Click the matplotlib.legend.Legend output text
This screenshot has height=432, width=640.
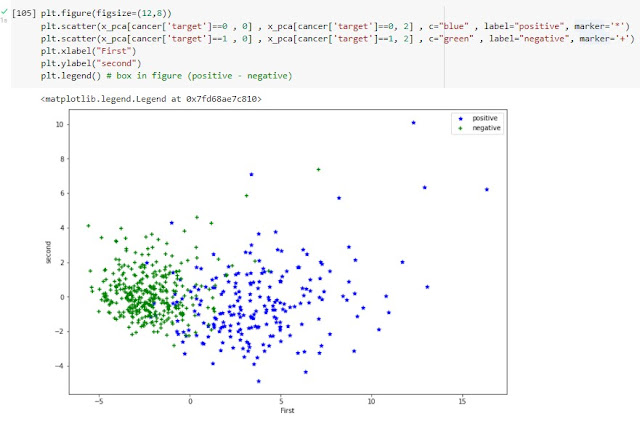(151, 100)
